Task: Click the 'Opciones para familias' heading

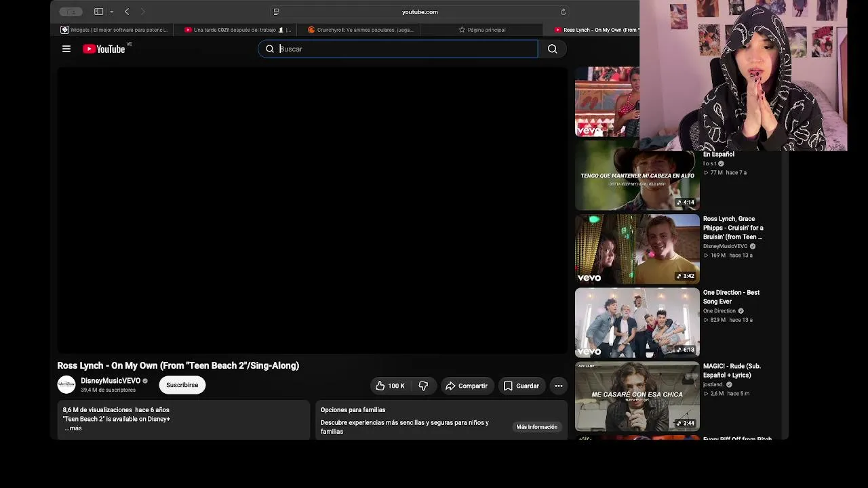Action: [x=353, y=409]
